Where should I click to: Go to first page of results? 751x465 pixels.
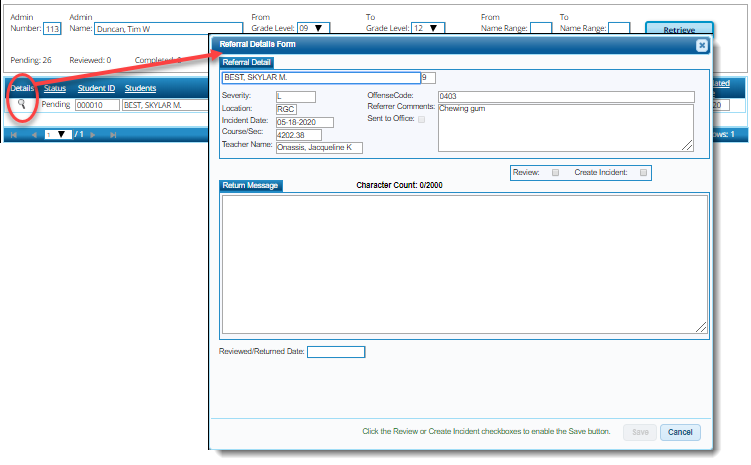(x=14, y=134)
